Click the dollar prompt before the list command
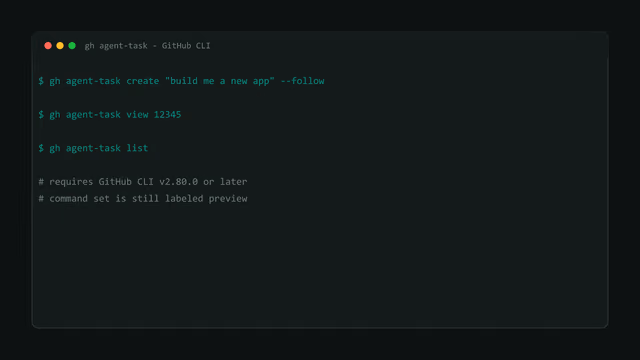Screen dimensions: 640x360 41,148
